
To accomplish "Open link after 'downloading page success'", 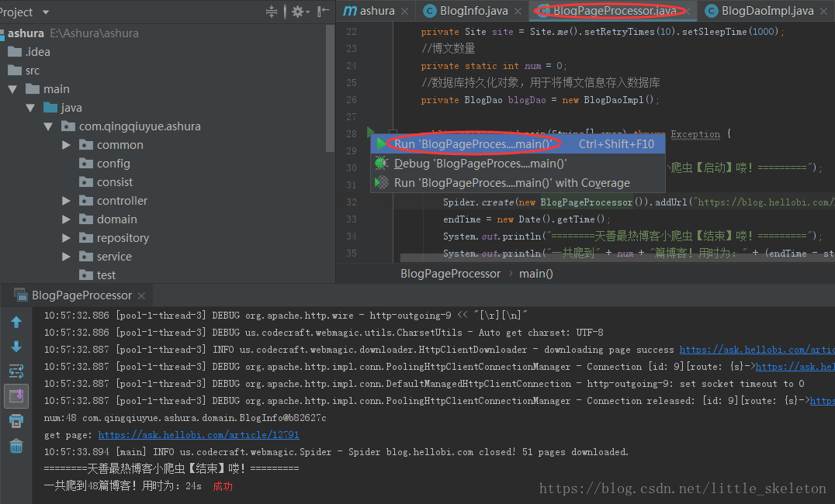I will click(x=757, y=350).
